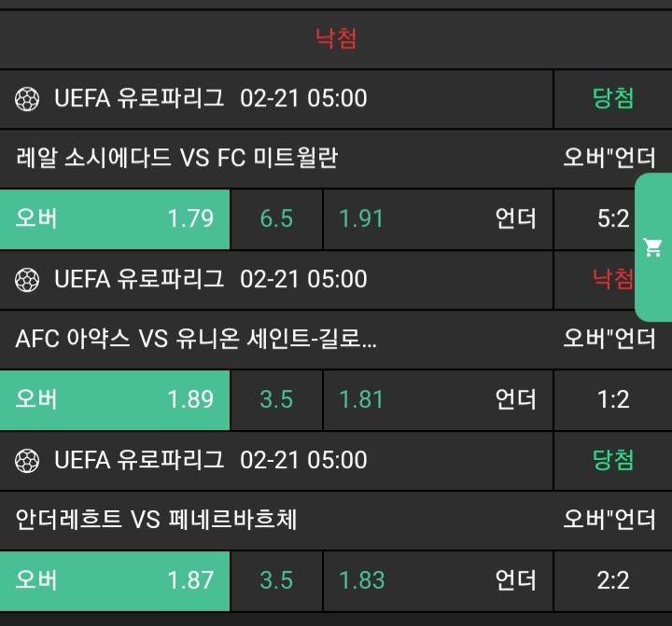Click the AFC 아약스 VS 유니온 match title

(x=196, y=339)
